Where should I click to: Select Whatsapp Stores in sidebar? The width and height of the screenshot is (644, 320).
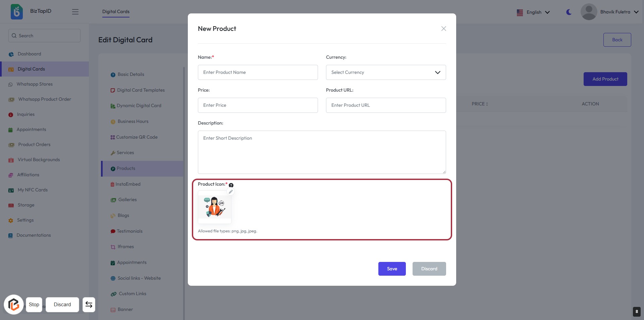pyautogui.click(x=35, y=84)
